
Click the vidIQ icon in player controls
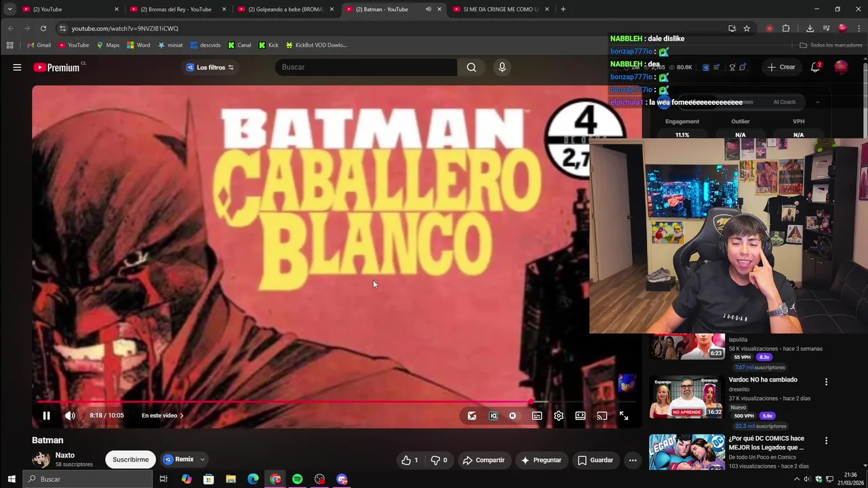pyautogui.click(x=493, y=415)
